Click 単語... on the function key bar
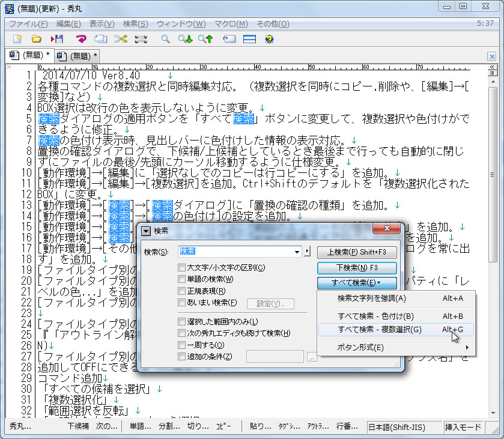The width and height of the screenshot is (504, 439). pyautogui.click(x=140, y=426)
